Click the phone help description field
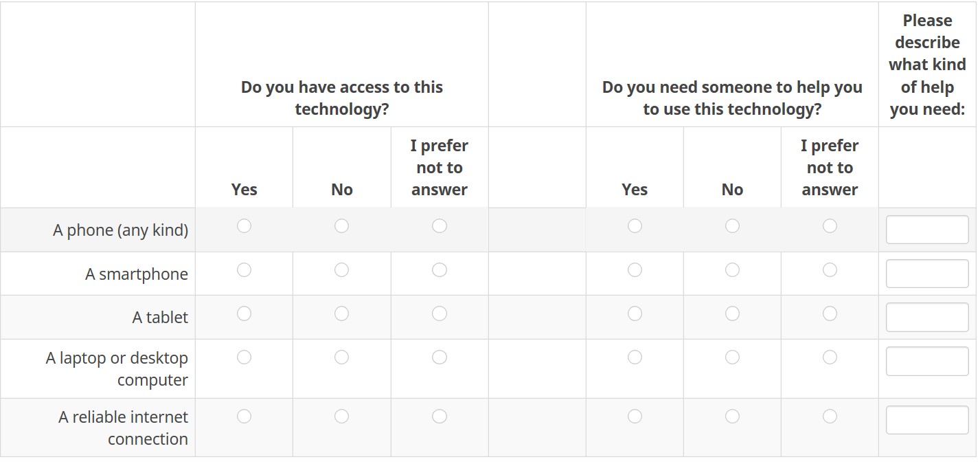Image resolution: width=980 pixels, height=464 pixels. (926, 230)
